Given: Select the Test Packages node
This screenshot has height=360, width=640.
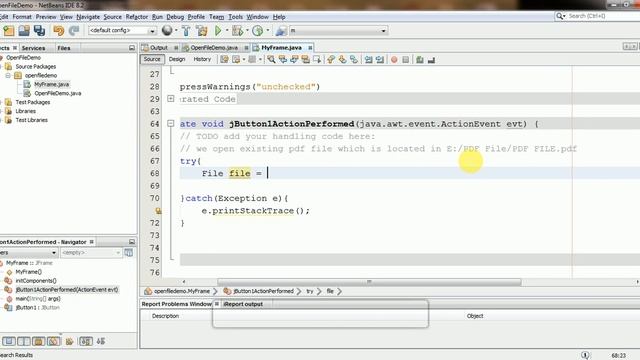Looking at the screenshot, I should coord(33,102).
